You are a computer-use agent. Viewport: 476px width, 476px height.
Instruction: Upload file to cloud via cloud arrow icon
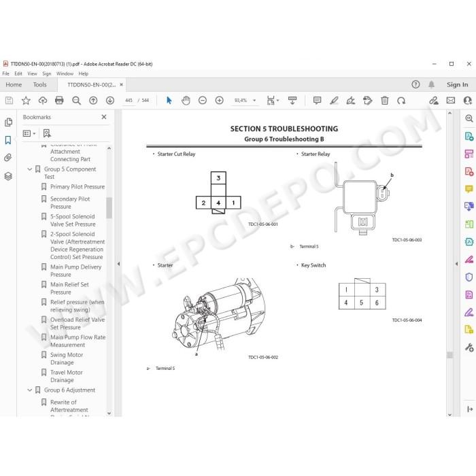pos(42,101)
